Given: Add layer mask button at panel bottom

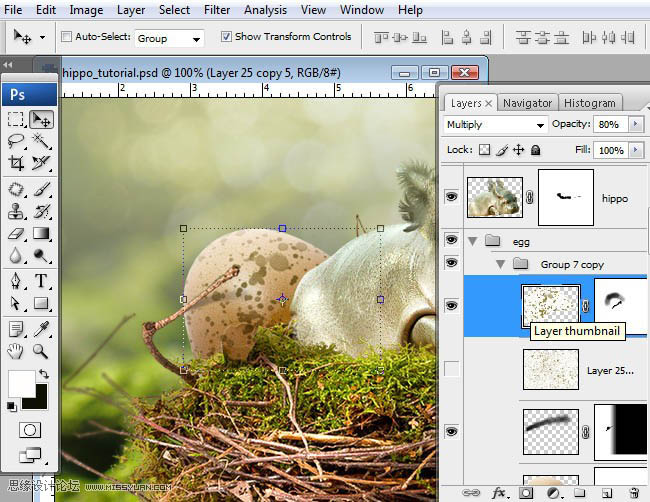Looking at the screenshot, I should pos(526,493).
